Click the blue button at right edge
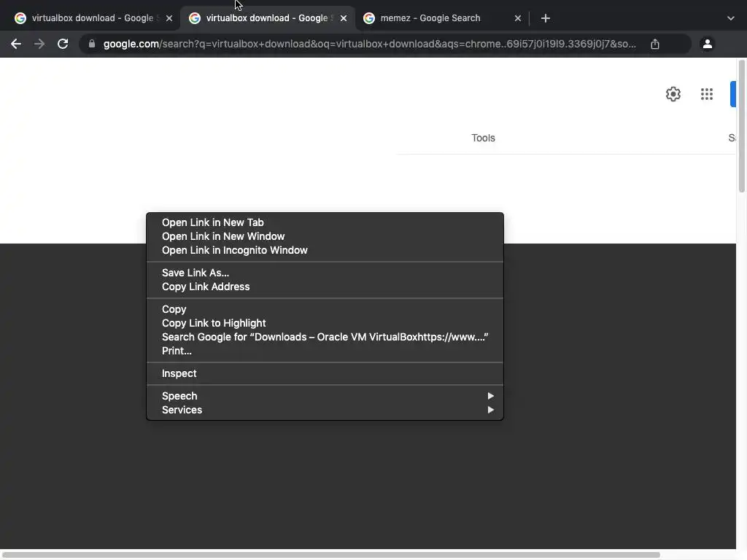Viewport: 747px width, 560px height. point(733,94)
